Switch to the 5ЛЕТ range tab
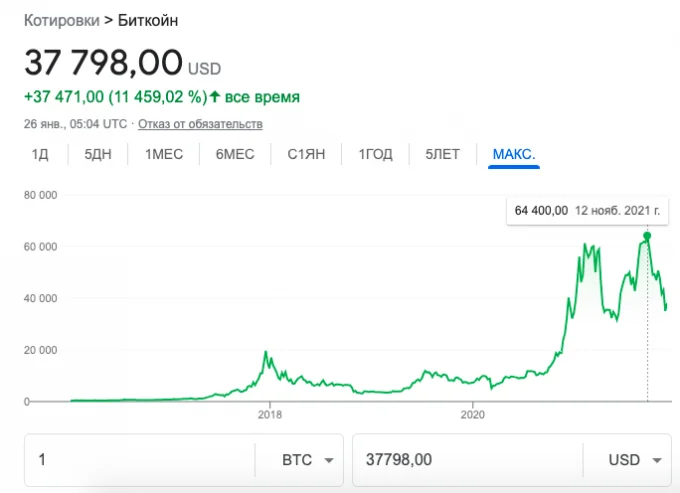This screenshot has height=493, width=680. click(442, 154)
